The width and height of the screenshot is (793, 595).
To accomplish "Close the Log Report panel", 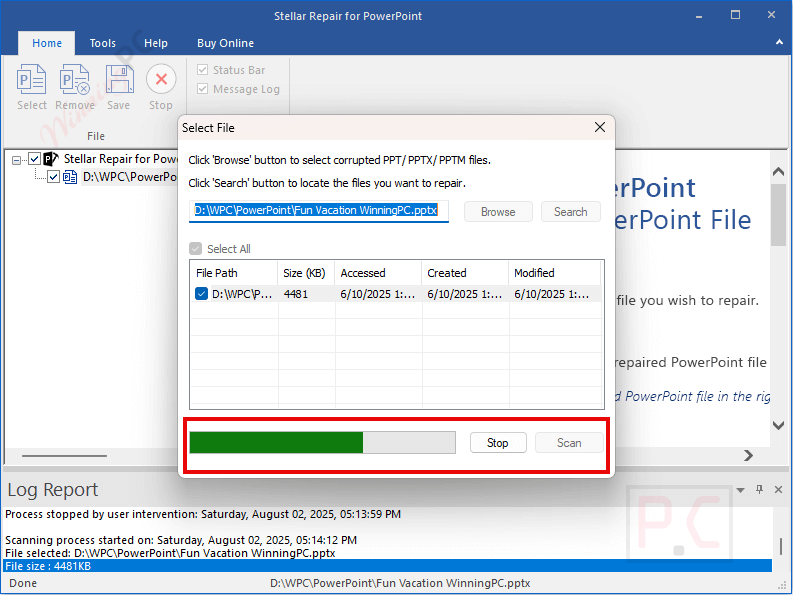I will [x=778, y=489].
